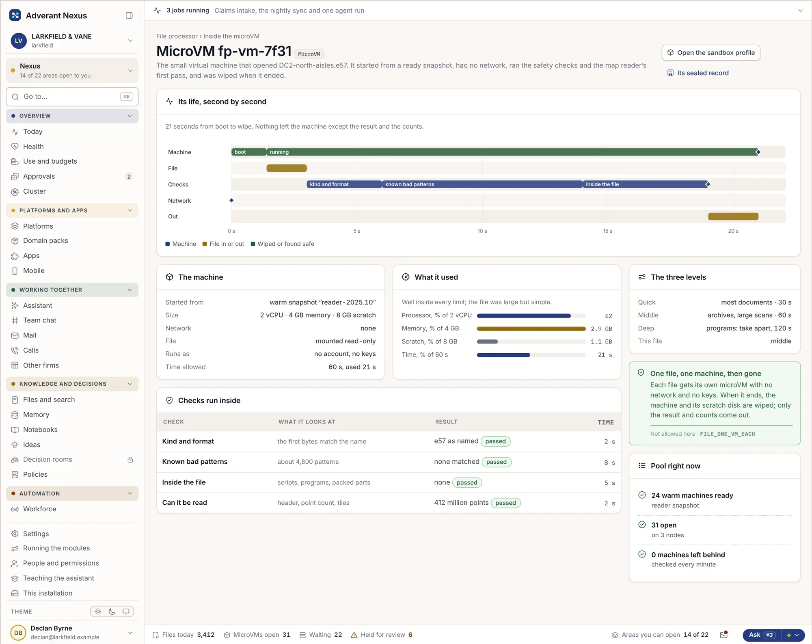Click the lock icon beside Decision rooms

point(130,460)
